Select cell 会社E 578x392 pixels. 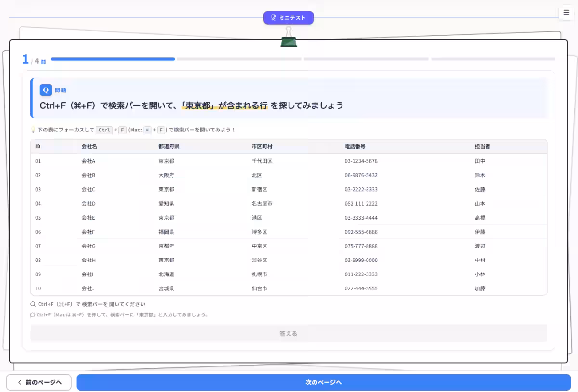pos(89,218)
